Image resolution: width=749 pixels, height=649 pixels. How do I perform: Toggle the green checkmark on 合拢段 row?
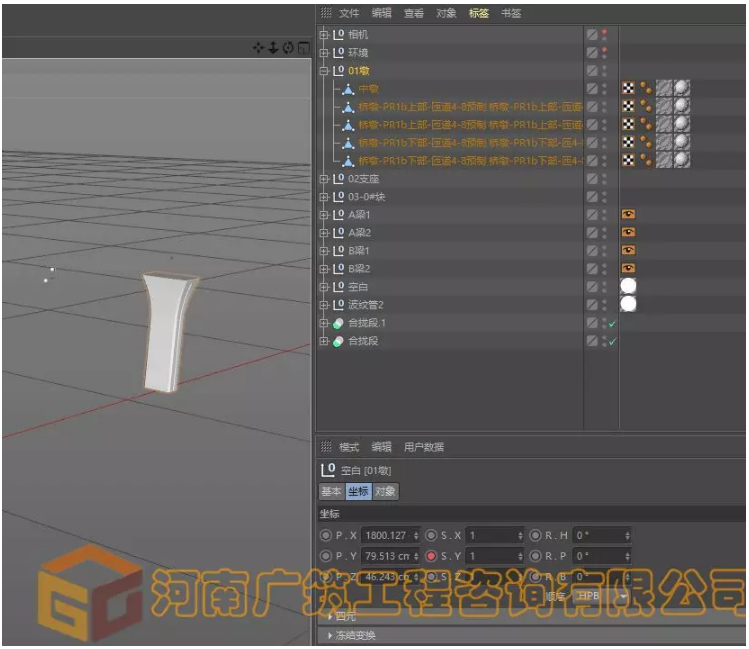pos(612,342)
